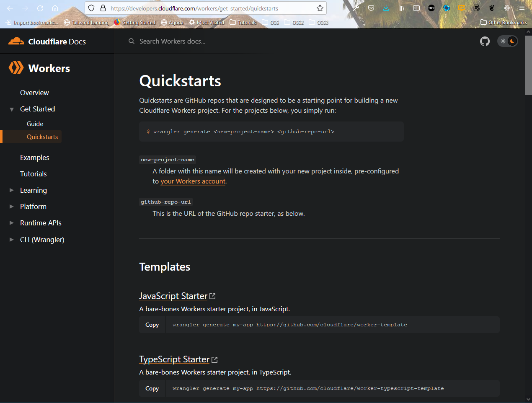
Task: Open the library bookshelf icon
Action: tap(401, 8)
